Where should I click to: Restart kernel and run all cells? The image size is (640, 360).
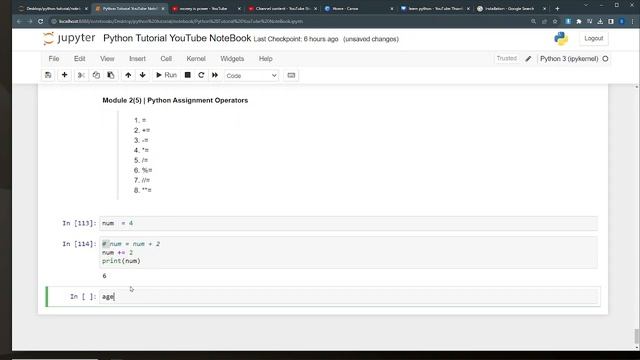(x=215, y=76)
